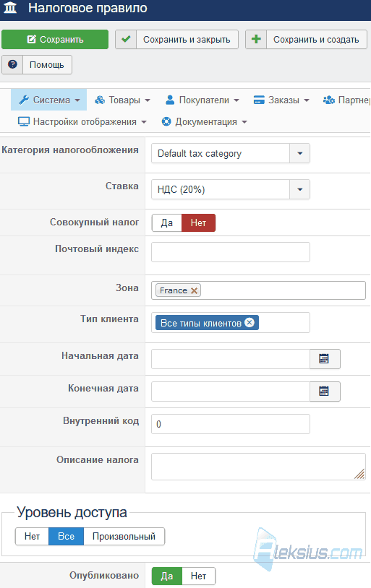
Task: Focus the Почтовый индекс input field
Action: [x=231, y=252]
